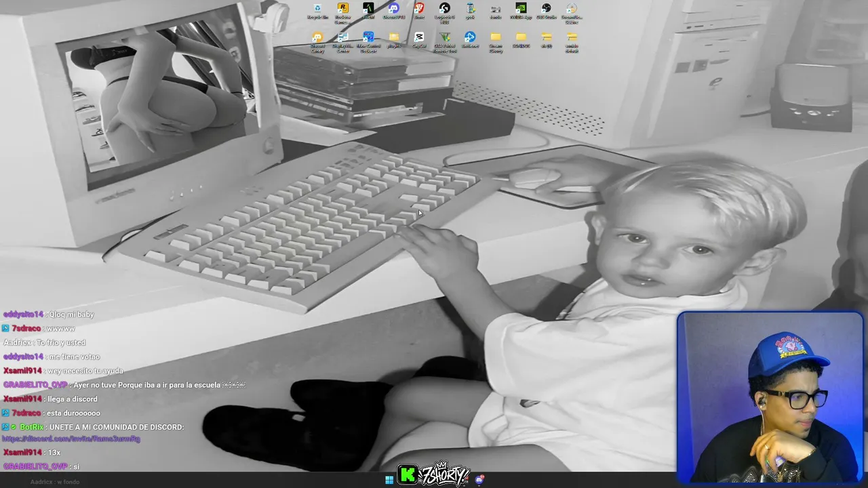Viewport: 868px width, 488px height.
Task: Select the geek uninstaller desktop icon
Action: click(470, 12)
